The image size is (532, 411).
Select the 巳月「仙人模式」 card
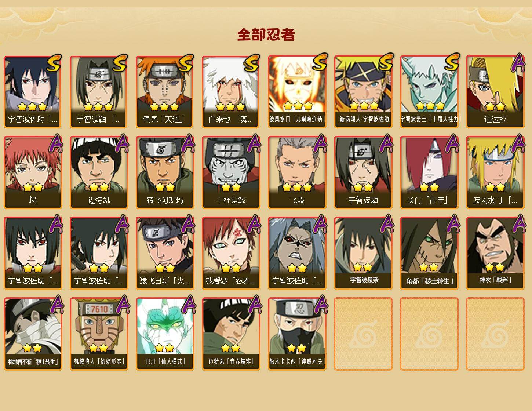(165, 334)
